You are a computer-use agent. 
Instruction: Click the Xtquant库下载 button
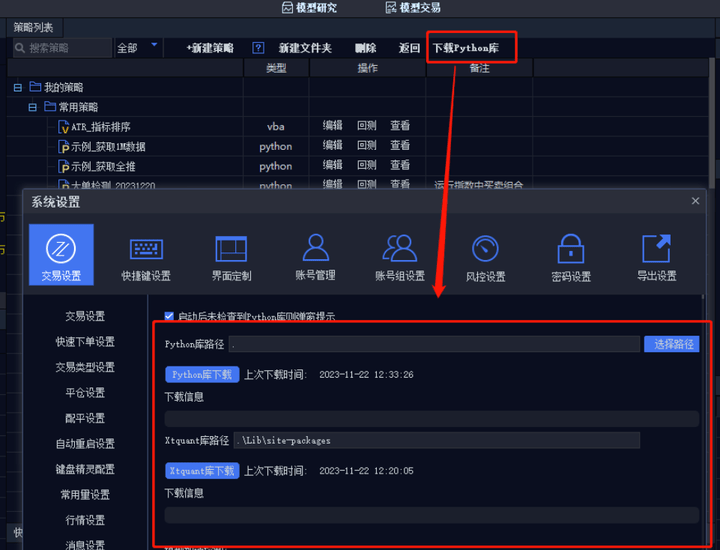(x=202, y=471)
